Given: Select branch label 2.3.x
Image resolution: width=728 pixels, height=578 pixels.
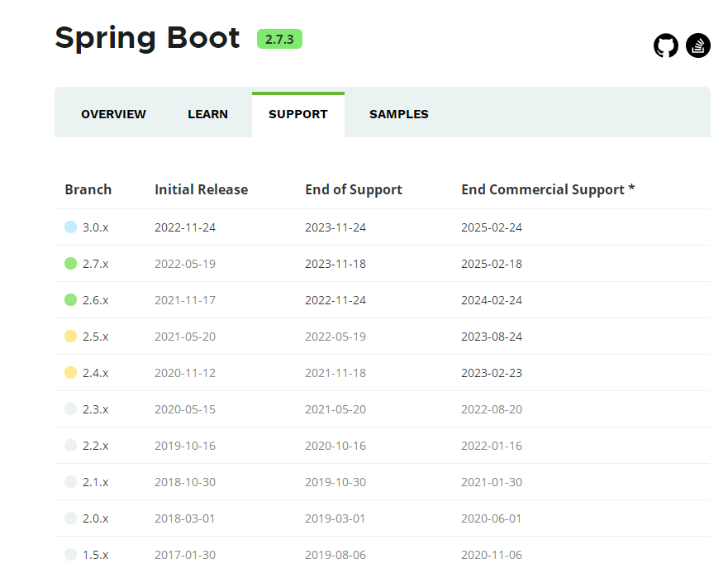Looking at the screenshot, I should pos(96,409).
